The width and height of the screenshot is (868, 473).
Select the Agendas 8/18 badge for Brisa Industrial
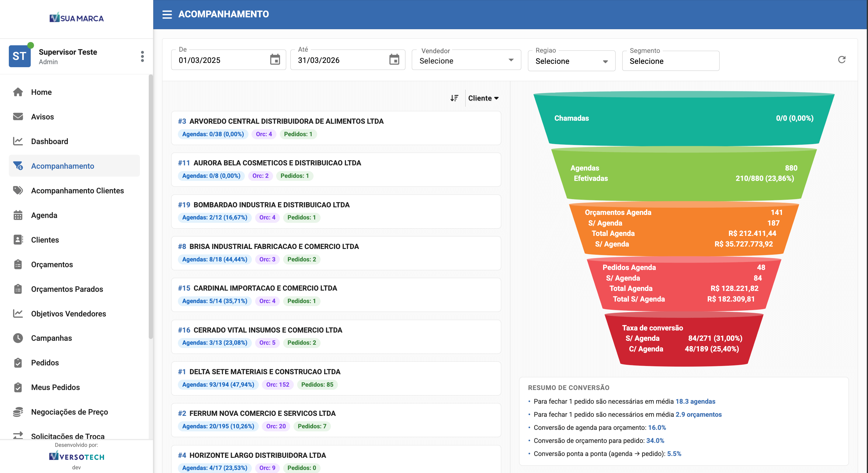pyautogui.click(x=215, y=259)
